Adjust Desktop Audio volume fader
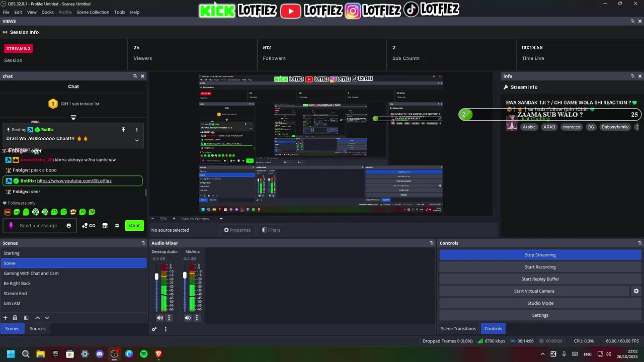Viewport: 644px width, 362px height. [156, 277]
